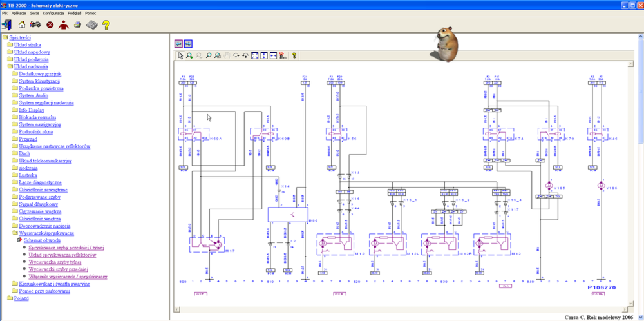This screenshot has width=644, height=321.
Task: Click the fit-to-window diagram icon
Action: (x=255, y=55)
